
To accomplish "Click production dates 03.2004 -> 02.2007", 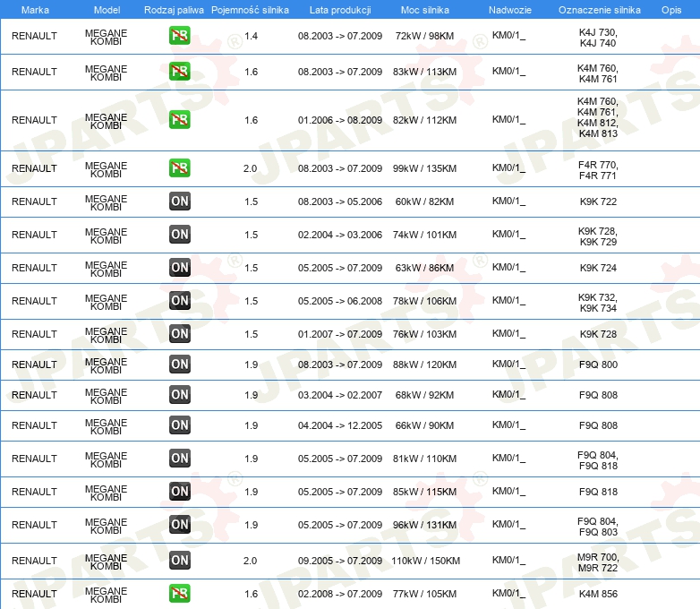I will (340, 395).
